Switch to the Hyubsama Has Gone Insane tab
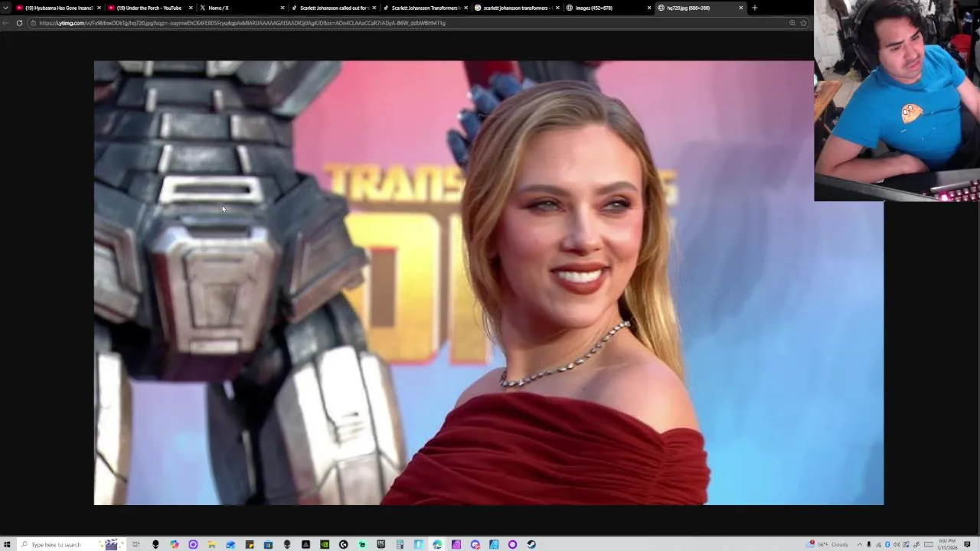 (57, 8)
